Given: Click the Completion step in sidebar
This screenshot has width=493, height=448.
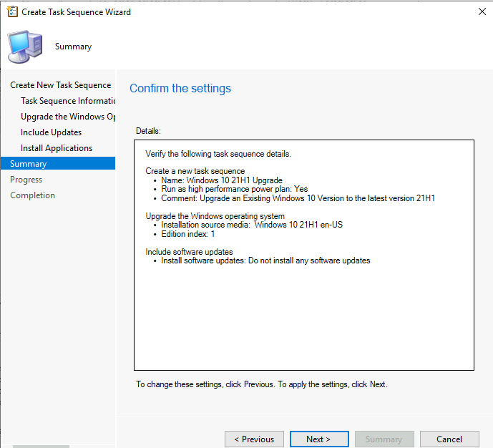Looking at the screenshot, I should pos(32,195).
